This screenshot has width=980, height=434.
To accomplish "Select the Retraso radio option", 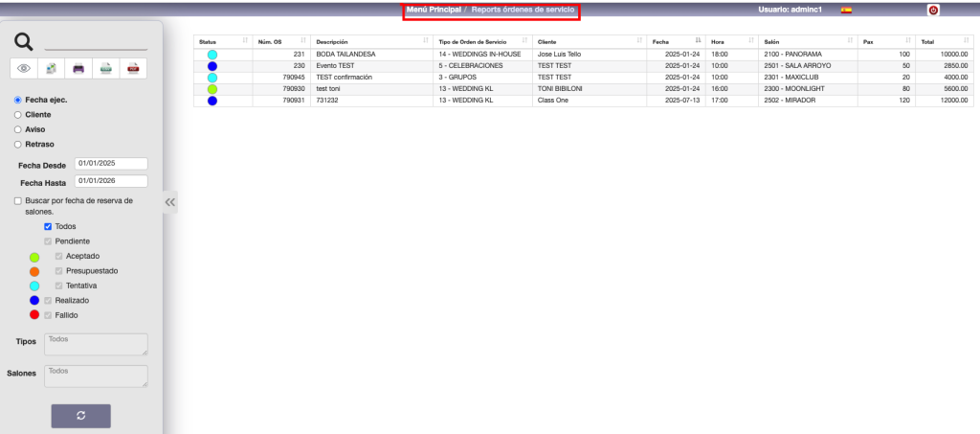I will 17,144.
